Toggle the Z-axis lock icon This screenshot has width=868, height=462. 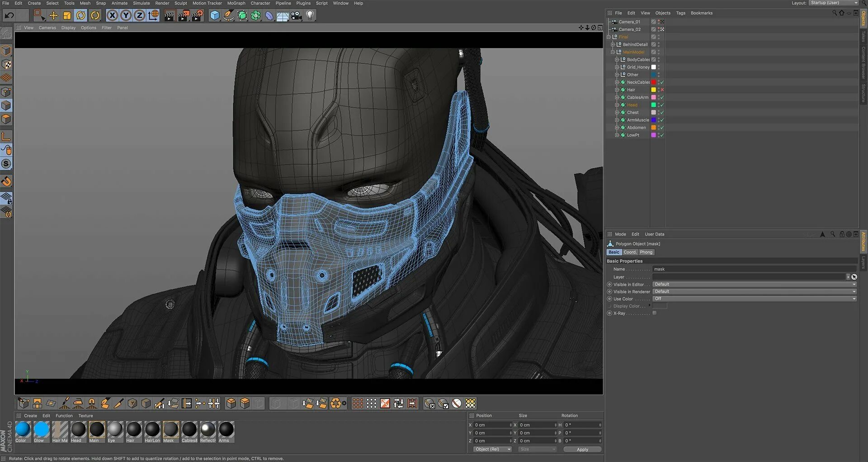(140, 15)
